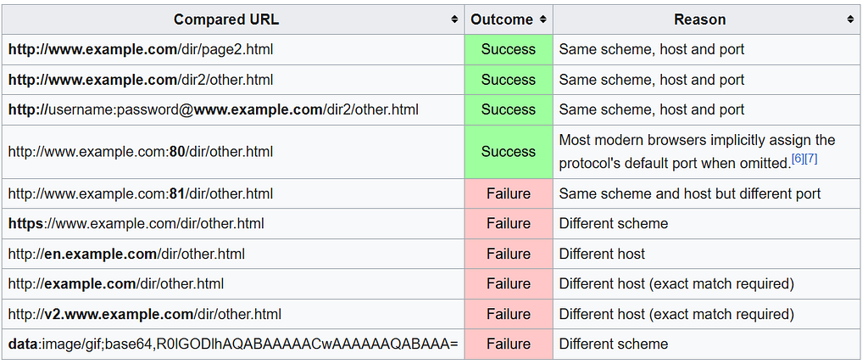This screenshot has height=364, width=868.
Task: Click the v2.www.example.com URL cell
Action: coord(233,314)
